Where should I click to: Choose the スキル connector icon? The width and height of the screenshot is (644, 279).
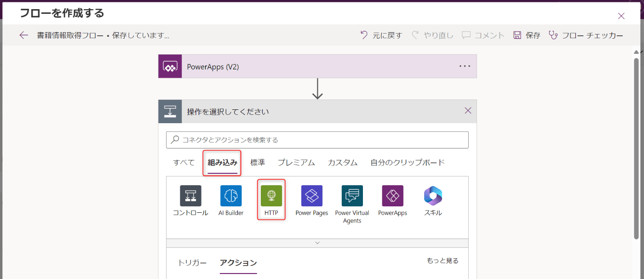433,196
